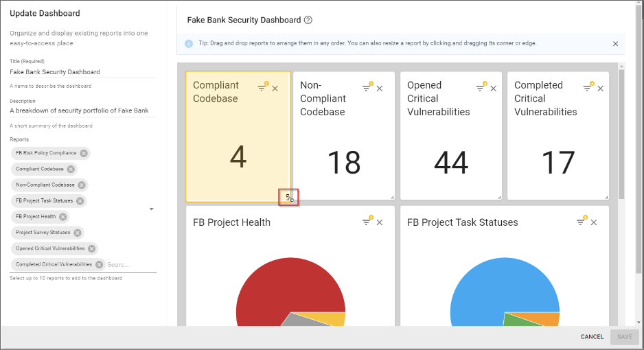Edit the Description text field
Screen dimensions: 644x350
(x=82, y=110)
